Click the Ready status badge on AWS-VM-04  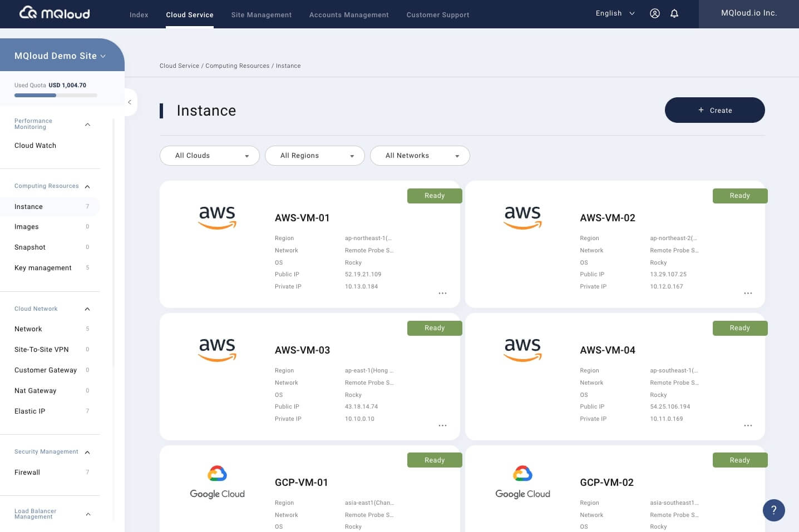click(x=740, y=328)
